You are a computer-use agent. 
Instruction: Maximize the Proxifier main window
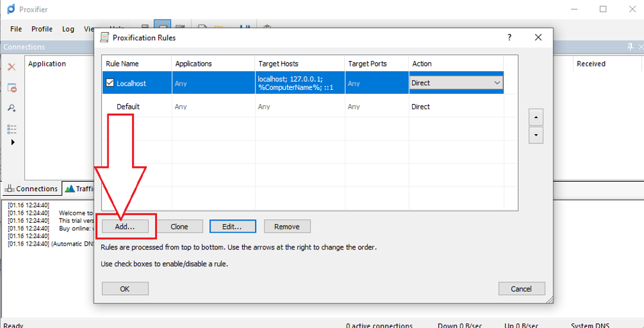pos(603,9)
